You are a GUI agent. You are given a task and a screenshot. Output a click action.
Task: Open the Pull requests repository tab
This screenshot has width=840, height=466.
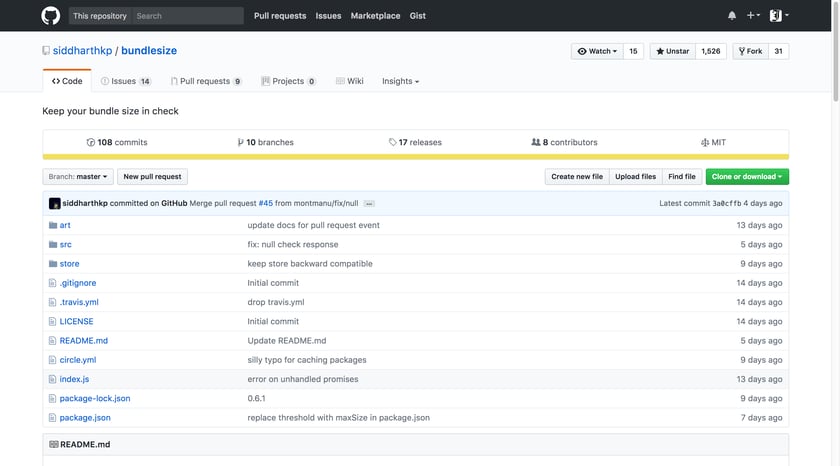[x=206, y=81]
